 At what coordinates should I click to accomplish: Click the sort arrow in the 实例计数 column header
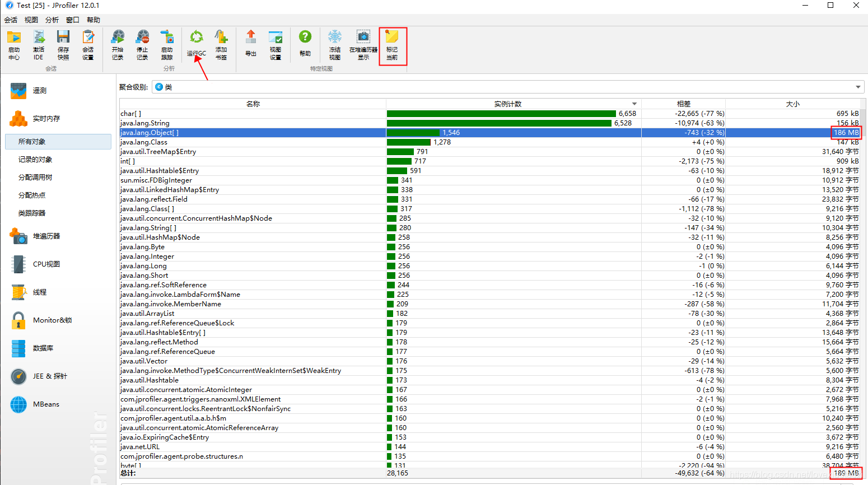tap(634, 104)
